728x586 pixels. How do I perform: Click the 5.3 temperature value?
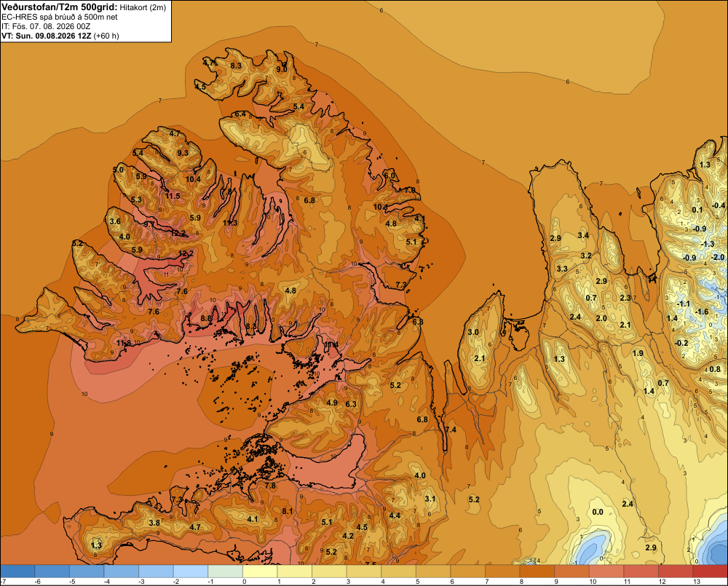pos(136,199)
